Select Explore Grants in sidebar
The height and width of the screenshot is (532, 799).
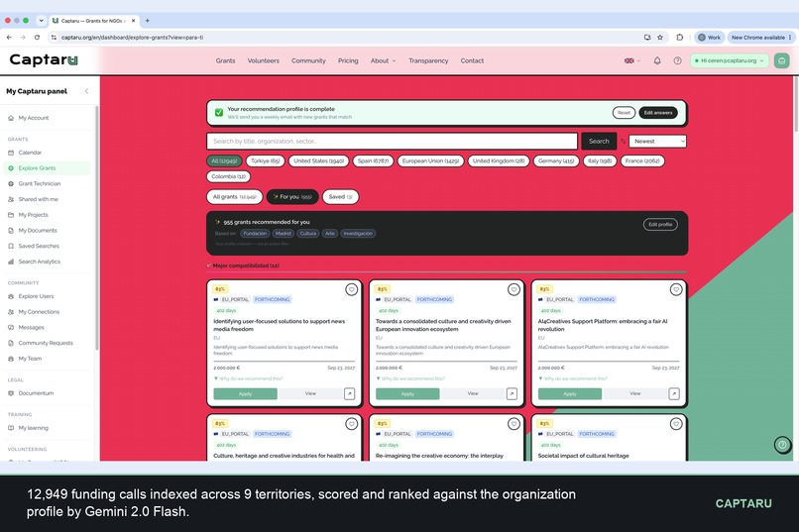(x=47, y=168)
